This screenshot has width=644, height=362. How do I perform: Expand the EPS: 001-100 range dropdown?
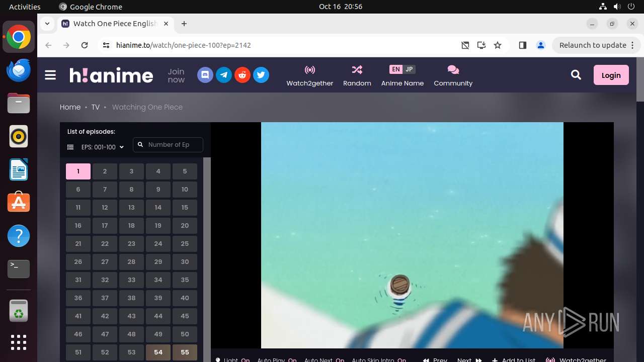(x=103, y=147)
